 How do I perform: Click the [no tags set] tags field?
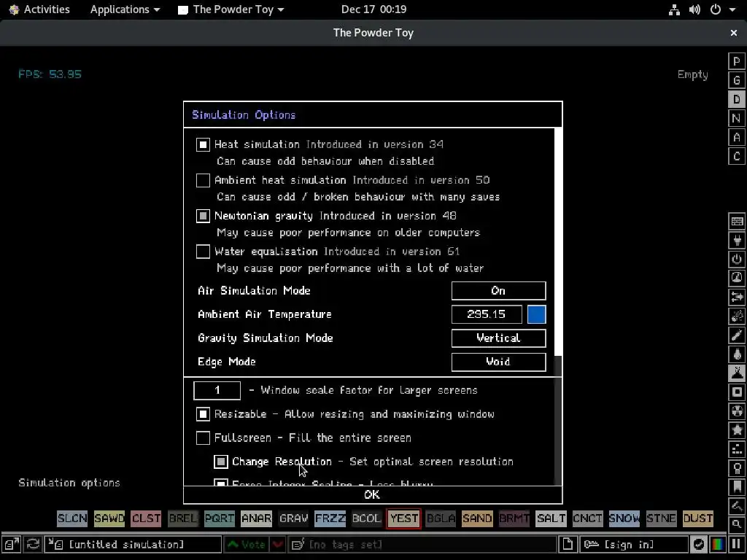click(422, 544)
